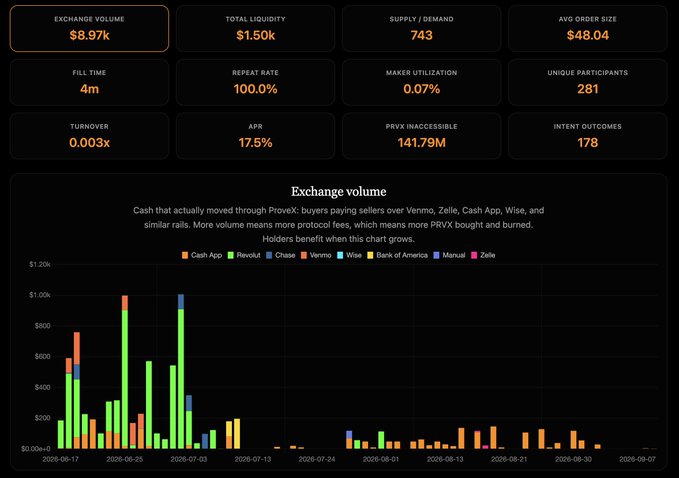Screen dimensions: 679x478
Task: Click the $400 y-axis label
Action: [x=42, y=387]
